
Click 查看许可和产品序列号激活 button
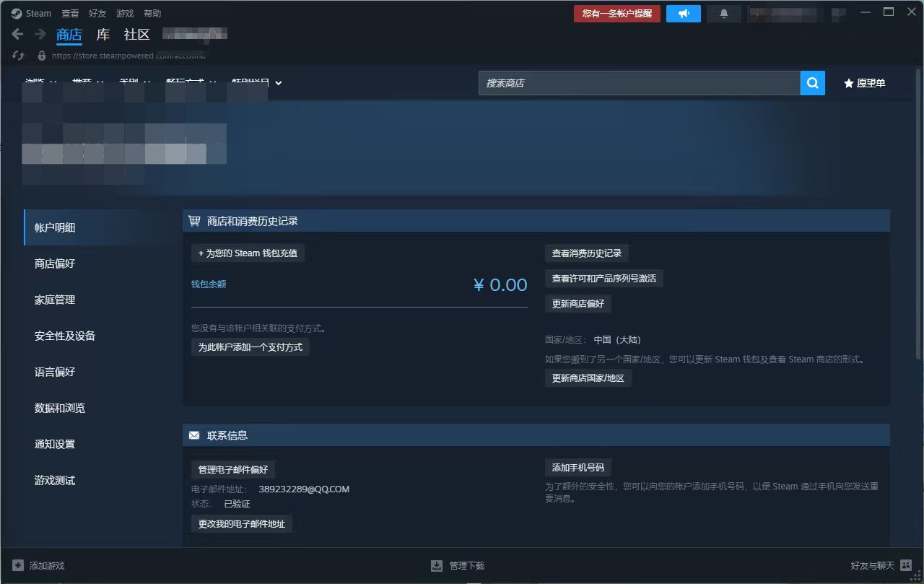(604, 279)
